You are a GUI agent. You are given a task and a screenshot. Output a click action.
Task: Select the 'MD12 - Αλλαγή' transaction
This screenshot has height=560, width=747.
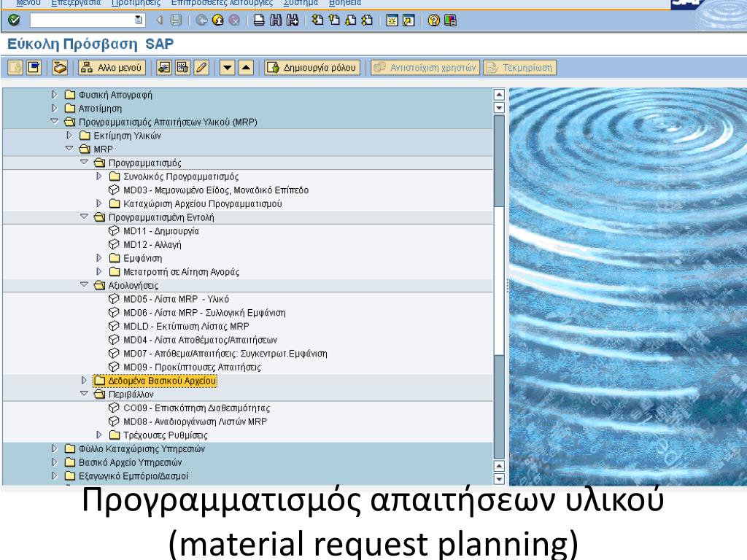pyautogui.click(x=152, y=244)
